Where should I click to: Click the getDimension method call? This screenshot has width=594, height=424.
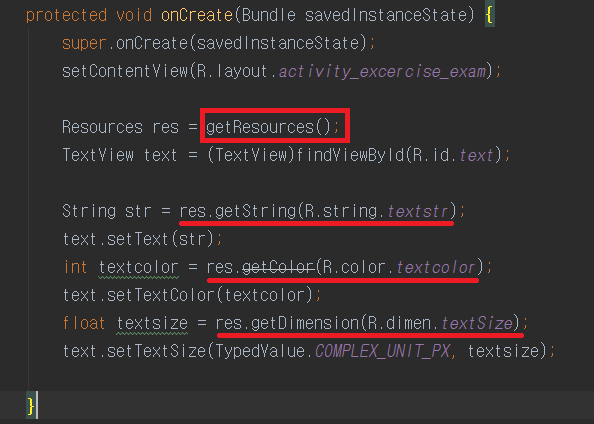[x=305, y=323]
